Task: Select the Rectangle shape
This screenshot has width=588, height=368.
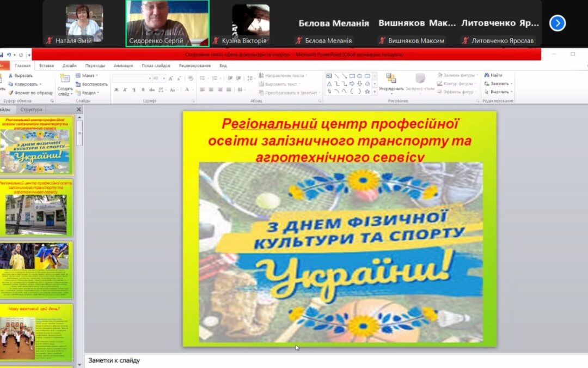Action: click(x=352, y=76)
